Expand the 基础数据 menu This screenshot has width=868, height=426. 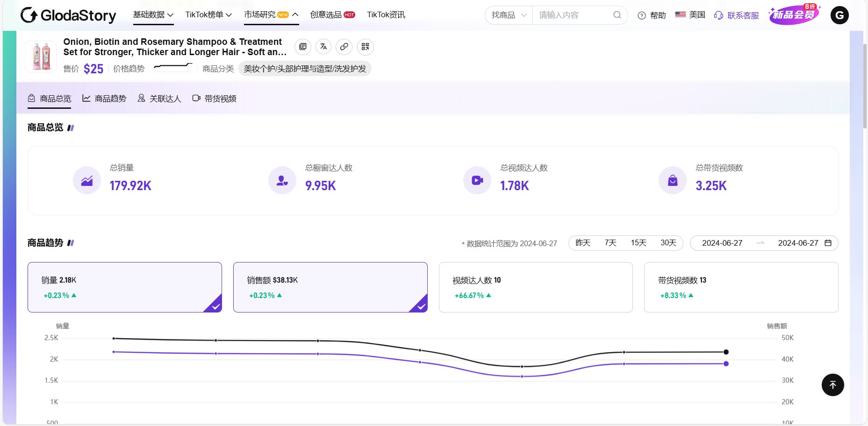pyautogui.click(x=153, y=15)
